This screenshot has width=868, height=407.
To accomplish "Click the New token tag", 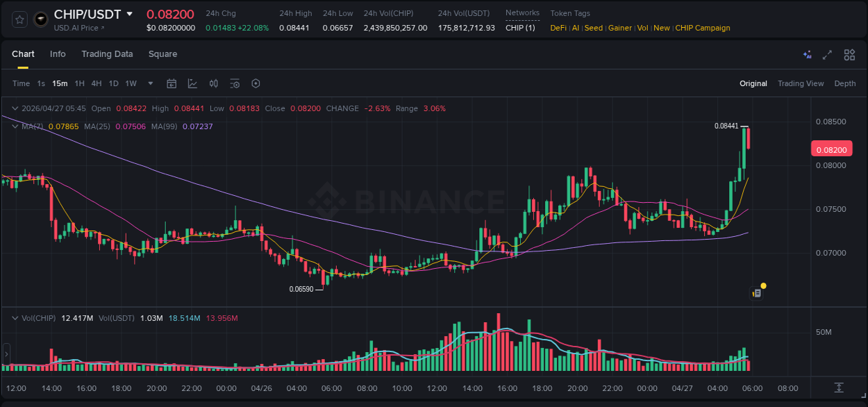I will click(x=662, y=28).
